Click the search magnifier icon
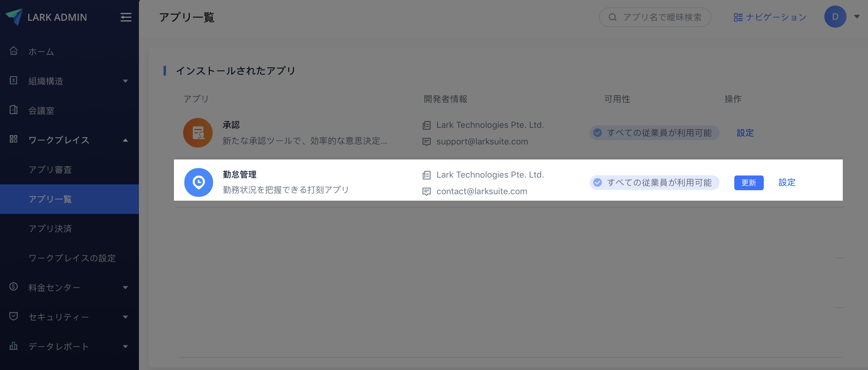Screen dimensions: 868x370 (612, 17)
